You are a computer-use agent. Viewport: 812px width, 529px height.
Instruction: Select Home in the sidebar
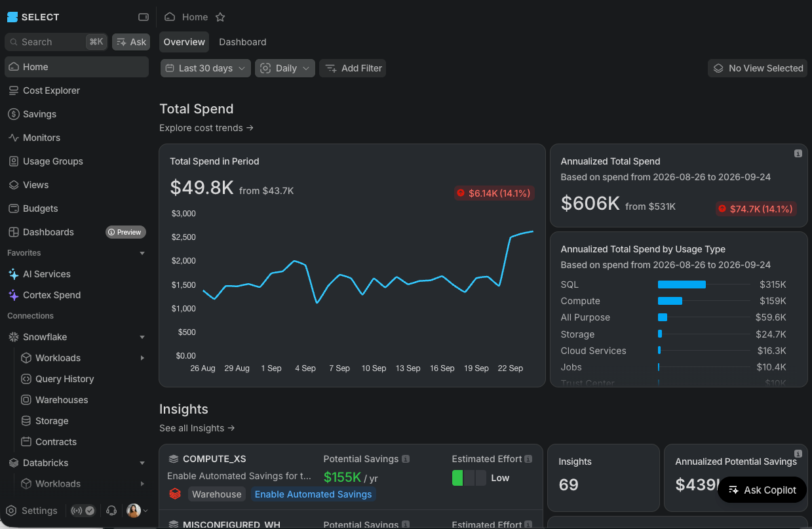77,67
